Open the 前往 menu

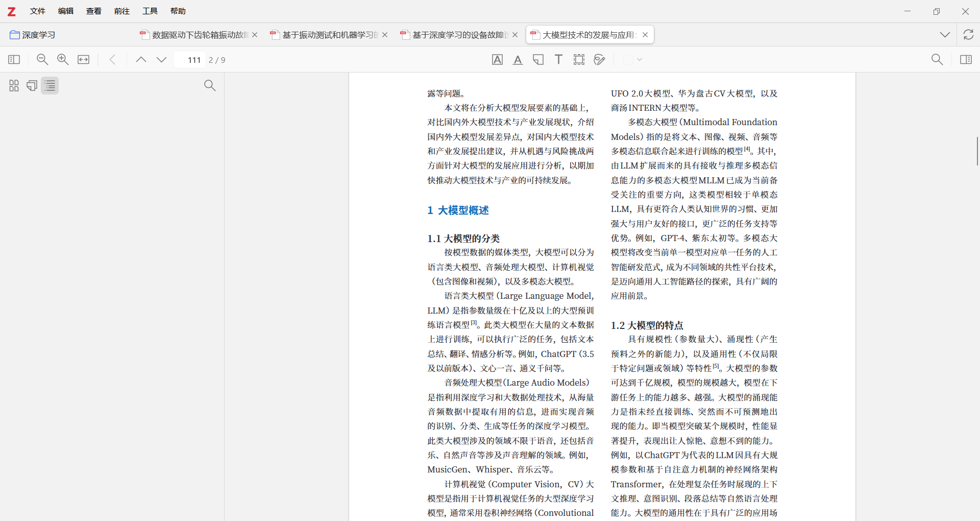[x=122, y=11]
